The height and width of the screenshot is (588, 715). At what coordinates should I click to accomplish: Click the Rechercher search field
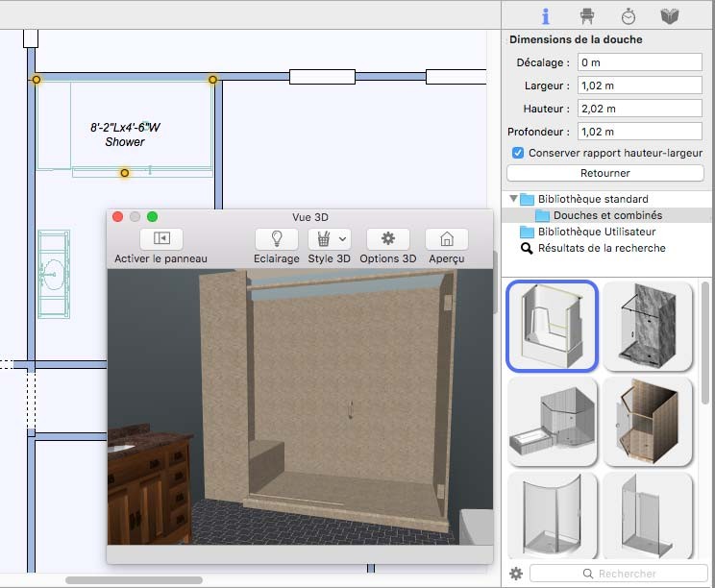pyautogui.click(x=628, y=574)
